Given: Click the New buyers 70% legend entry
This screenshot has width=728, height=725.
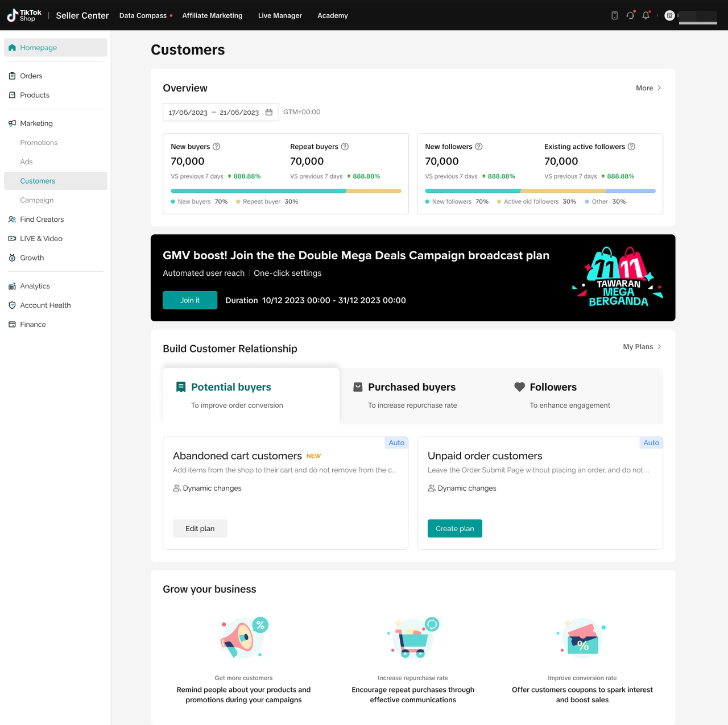Looking at the screenshot, I should (199, 202).
